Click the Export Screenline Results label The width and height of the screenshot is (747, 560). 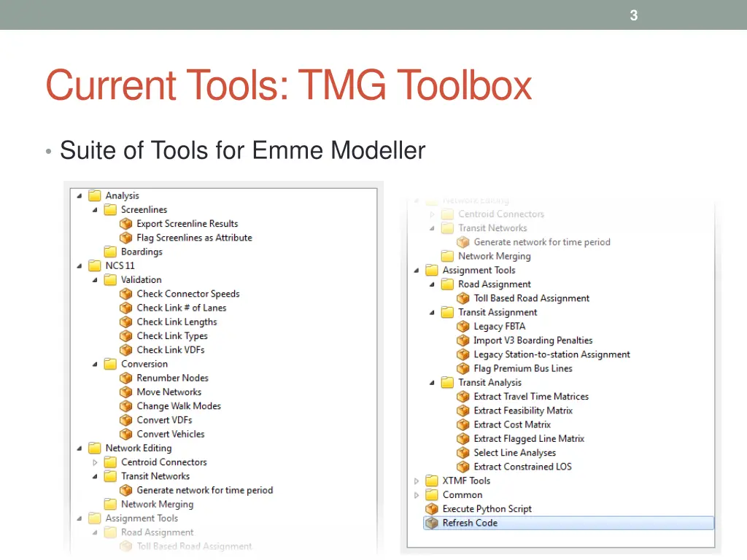tap(187, 223)
